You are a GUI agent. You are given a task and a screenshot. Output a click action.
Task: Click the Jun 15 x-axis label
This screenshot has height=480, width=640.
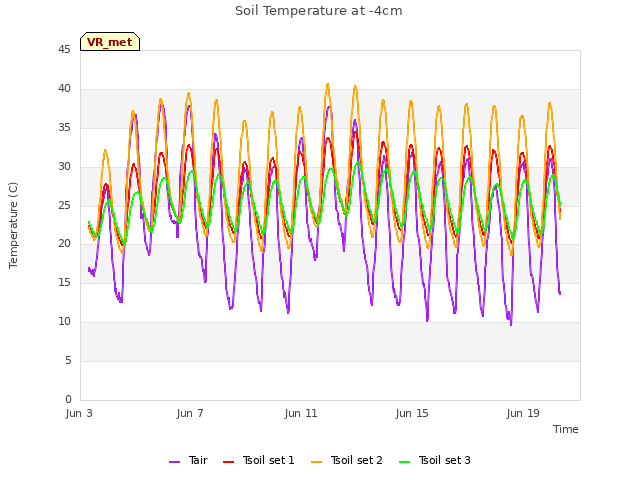[x=412, y=413]
